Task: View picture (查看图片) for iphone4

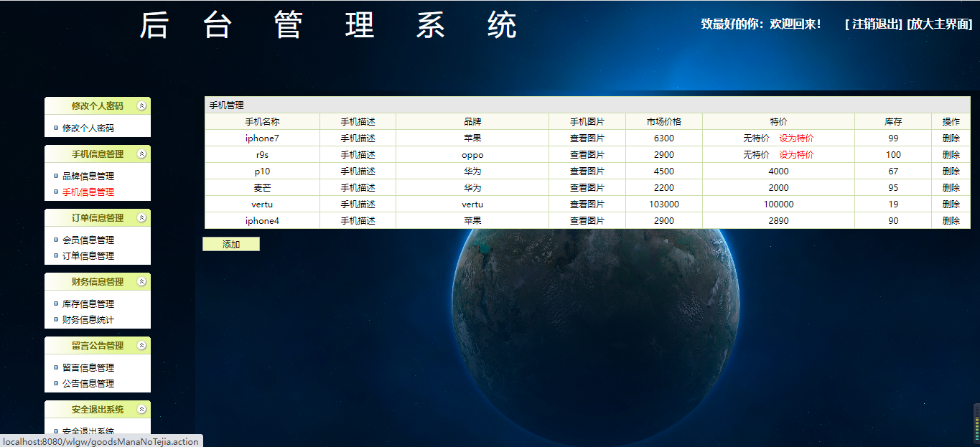Action: [x=587, y=220]
